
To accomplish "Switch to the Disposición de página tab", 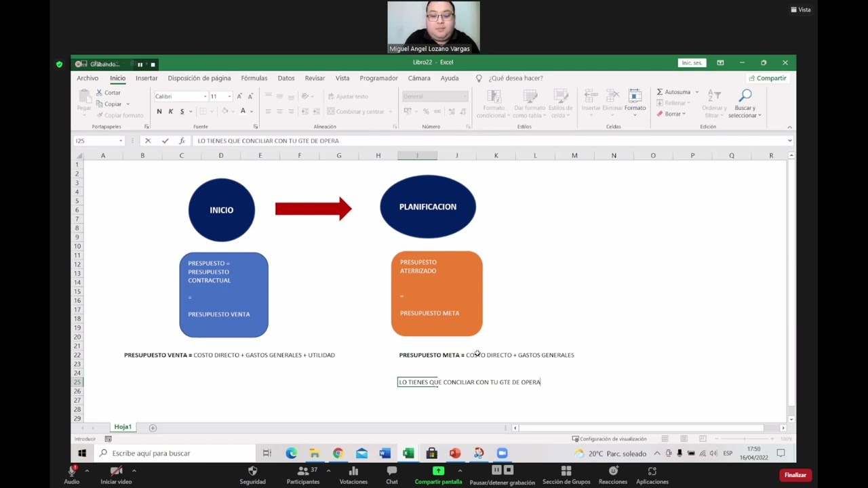I will click(x=199, y=78).
